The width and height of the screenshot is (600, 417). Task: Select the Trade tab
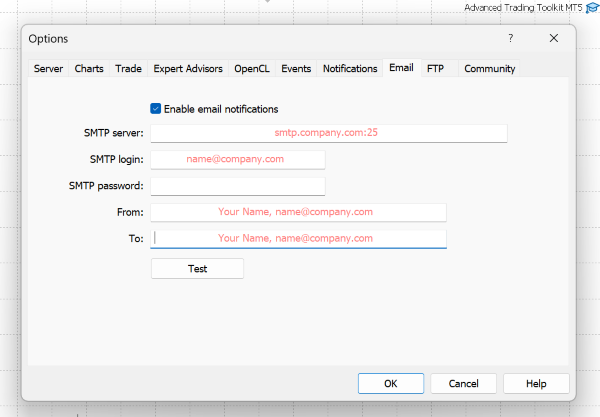pos(128,69)
